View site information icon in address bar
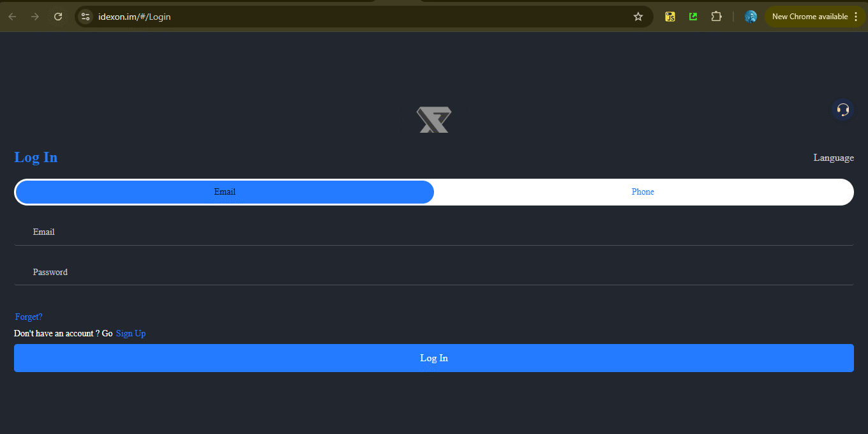 point(86,17)
